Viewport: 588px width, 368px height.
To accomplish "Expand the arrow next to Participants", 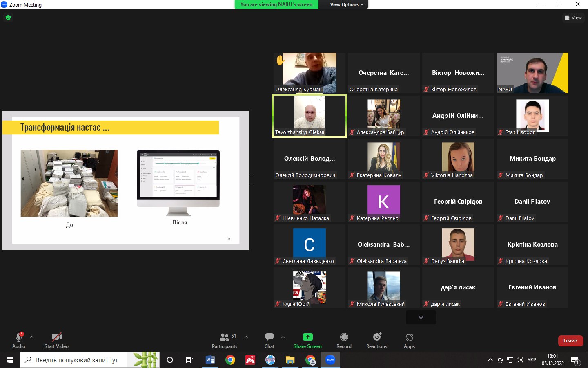I will click(246, 337).
